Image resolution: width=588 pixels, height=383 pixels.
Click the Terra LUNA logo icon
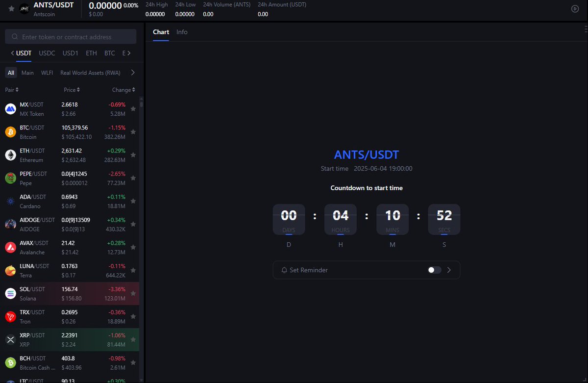[11, 270]
